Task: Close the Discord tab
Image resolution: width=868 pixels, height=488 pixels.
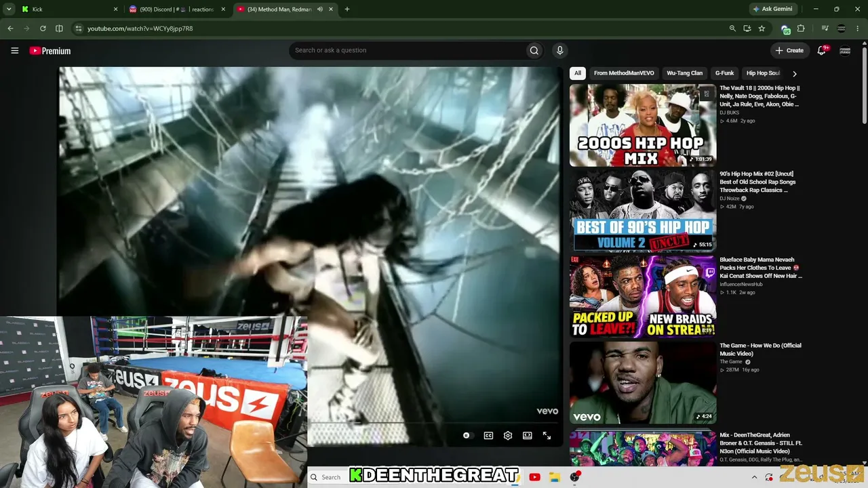Action: point(223,9)
